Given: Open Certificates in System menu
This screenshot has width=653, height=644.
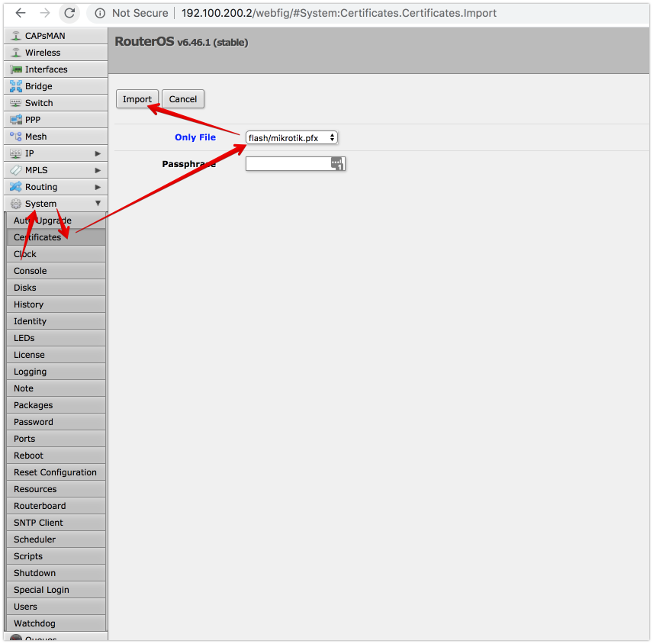Looking at the screenshot, I should (37, 237).
